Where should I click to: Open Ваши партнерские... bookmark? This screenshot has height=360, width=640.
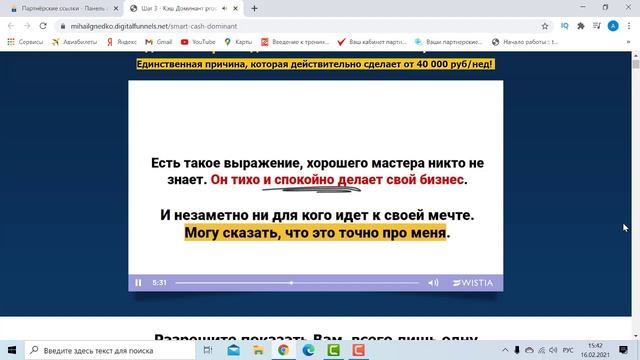448,42
